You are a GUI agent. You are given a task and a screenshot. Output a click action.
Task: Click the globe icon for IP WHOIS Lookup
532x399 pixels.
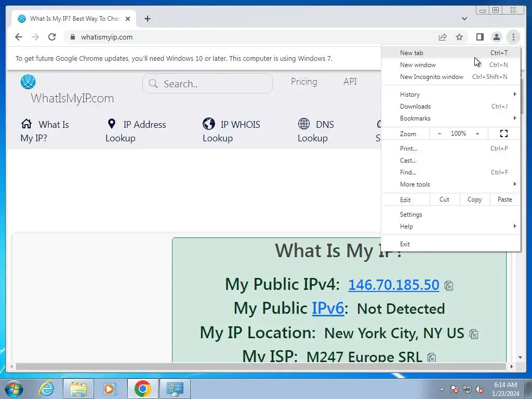(209, 124)
